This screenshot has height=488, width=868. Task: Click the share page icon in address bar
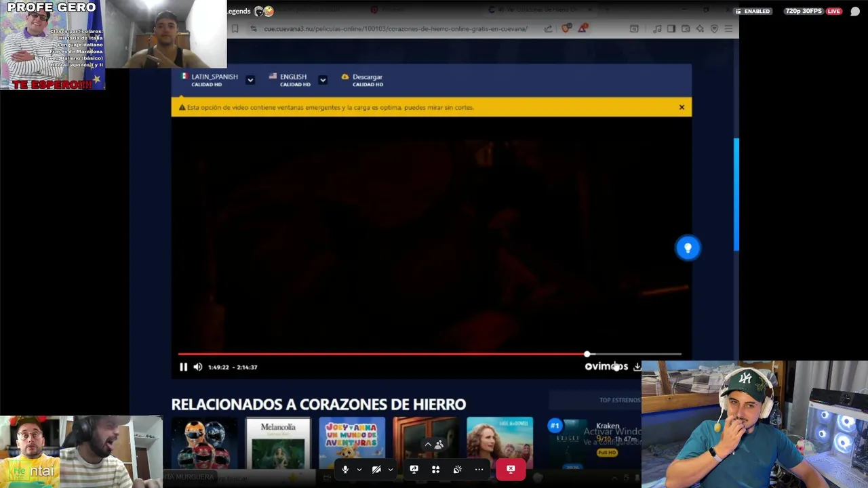pos(548,28)
